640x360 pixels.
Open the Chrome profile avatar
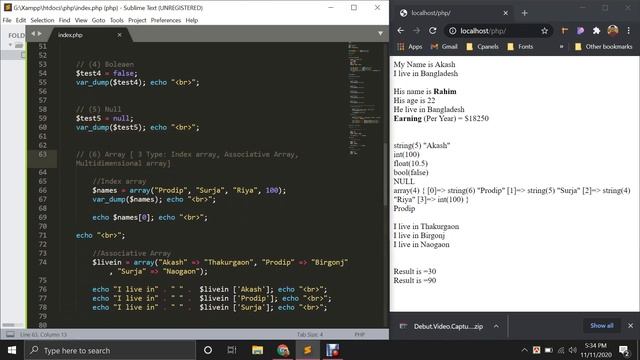click(x=613, y=30)
